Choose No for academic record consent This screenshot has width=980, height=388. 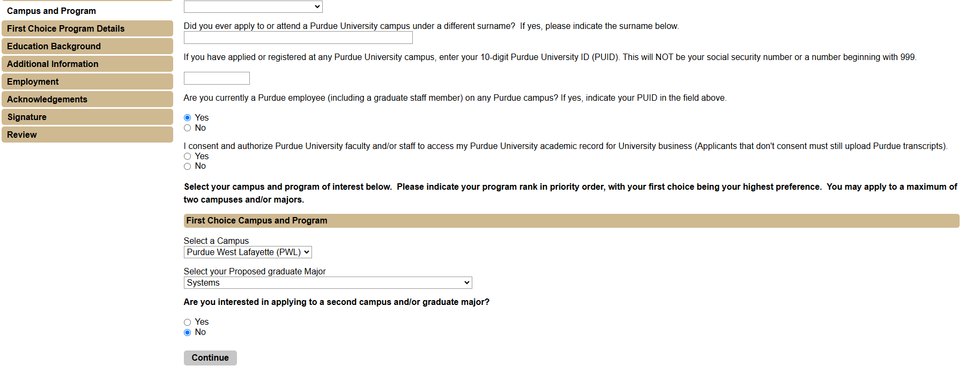(188, 167)
